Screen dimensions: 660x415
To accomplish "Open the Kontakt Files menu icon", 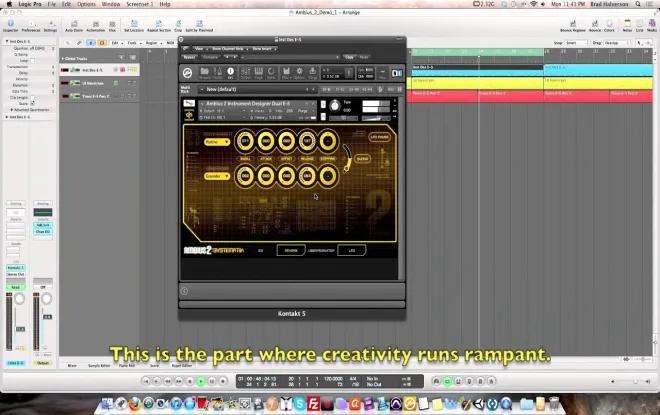I will (x=286, y=73).
